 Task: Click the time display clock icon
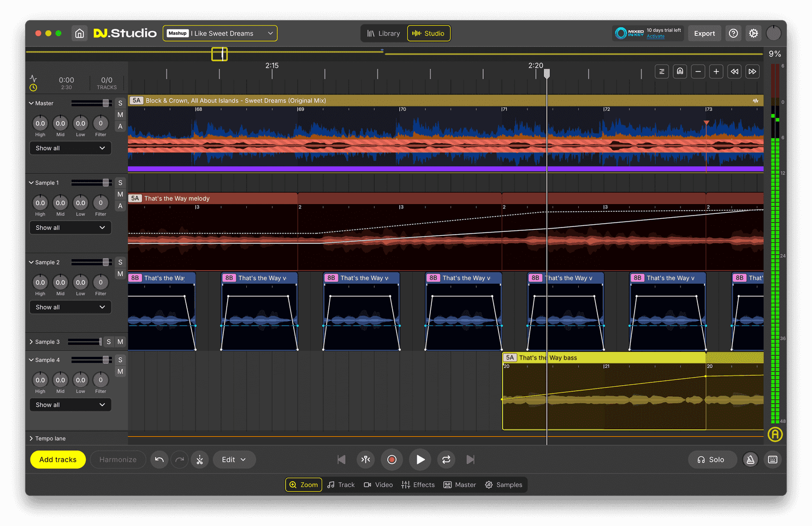[x=33, y=87]
